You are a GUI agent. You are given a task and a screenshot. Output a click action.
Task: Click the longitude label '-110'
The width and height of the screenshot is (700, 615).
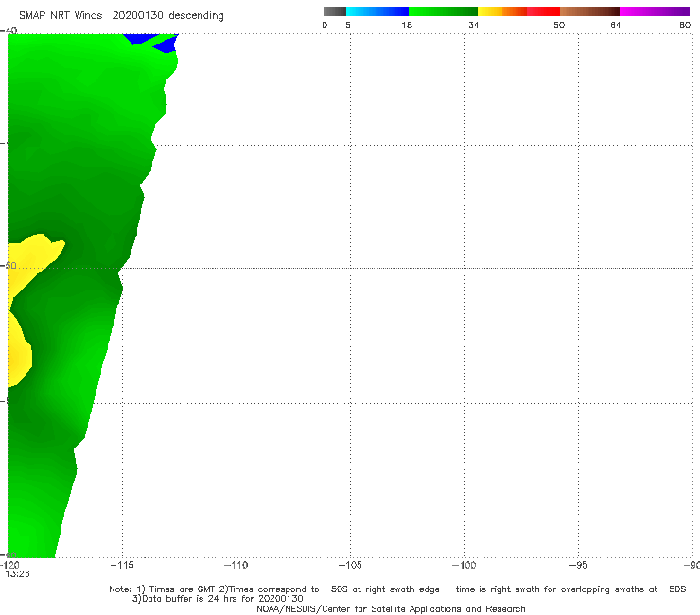click(x=236, y=565)
